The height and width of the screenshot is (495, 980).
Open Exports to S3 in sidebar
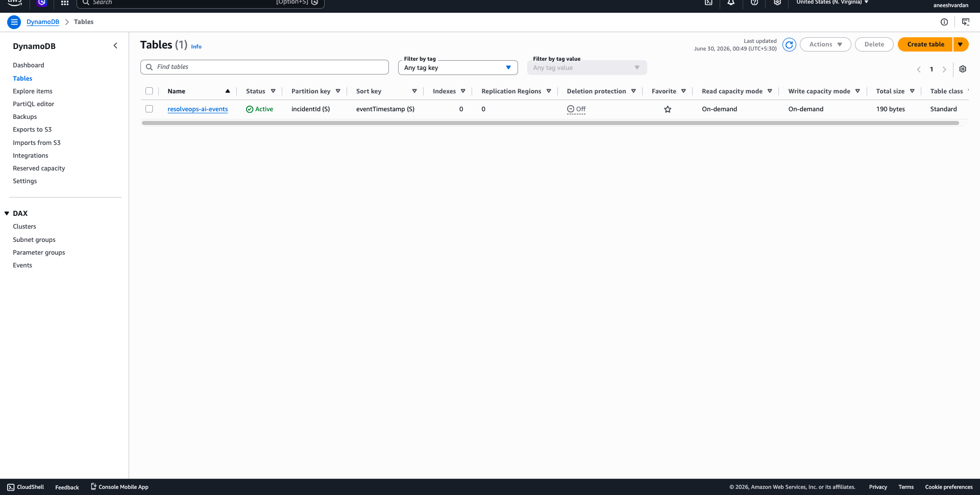point(32,130)
